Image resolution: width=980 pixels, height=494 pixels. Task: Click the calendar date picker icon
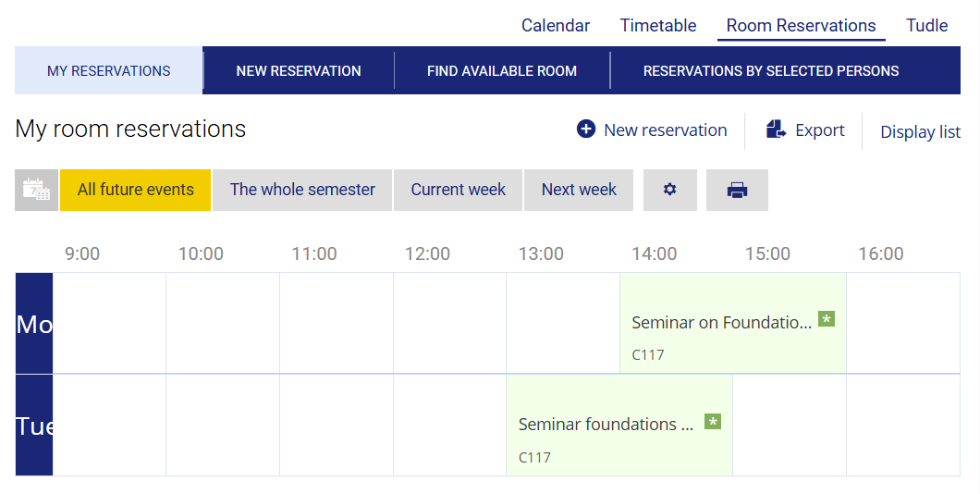coord(37,190)
